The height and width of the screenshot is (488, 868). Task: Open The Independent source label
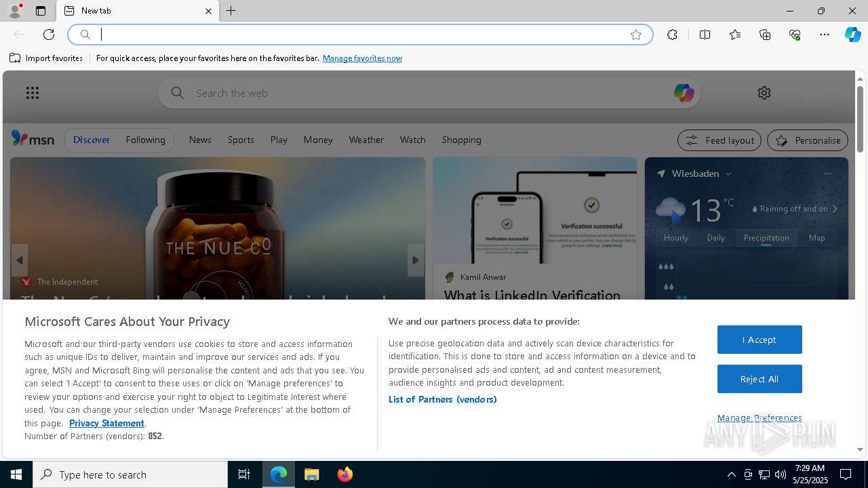click(x=67, y=281)
